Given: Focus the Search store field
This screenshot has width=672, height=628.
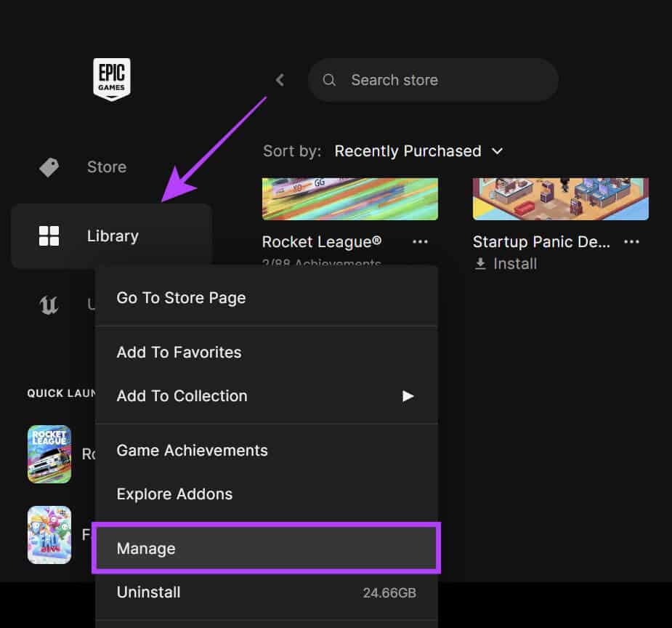Looking at the screenshot, I should (433, 80).
